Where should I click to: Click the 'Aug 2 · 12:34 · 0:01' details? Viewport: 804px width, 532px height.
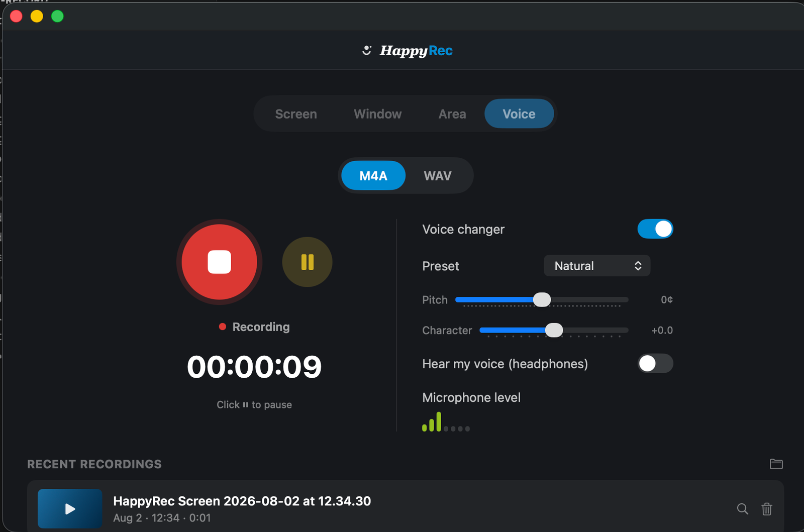162,518
